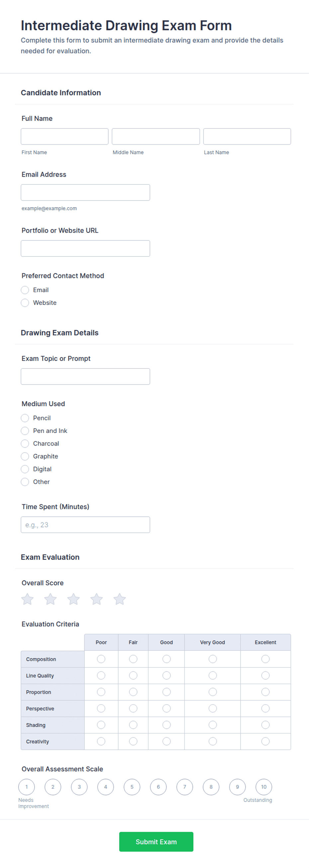Give five stars for Overall Score
Viewport: 309px width, 868px height.
pos(119,599)
